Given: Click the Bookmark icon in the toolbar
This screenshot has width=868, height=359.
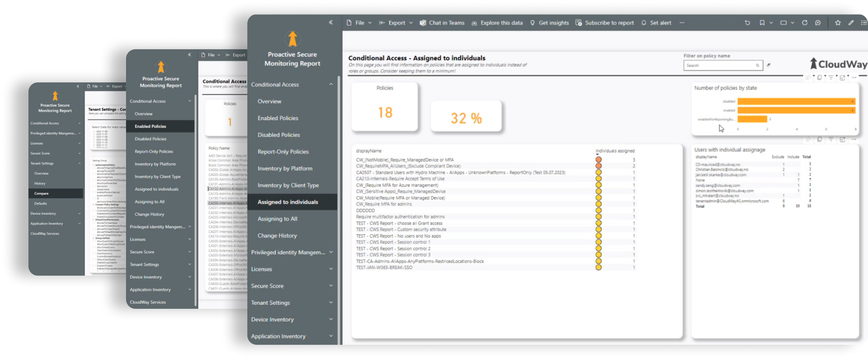Looking at the screenshot, I should click(x=762, y=23).
